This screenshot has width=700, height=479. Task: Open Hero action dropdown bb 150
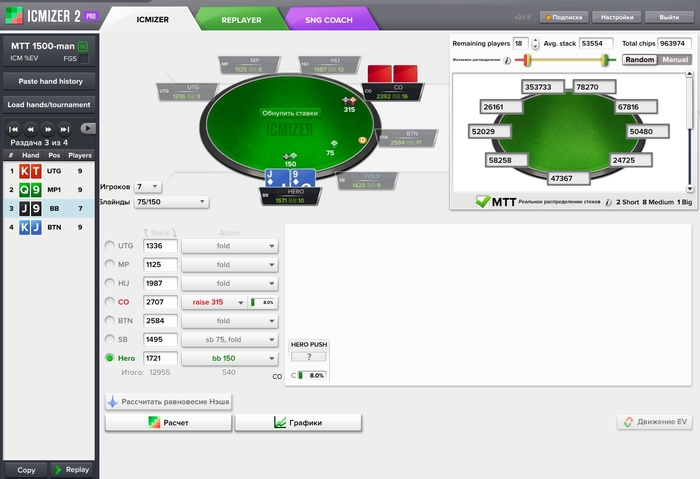point(229,358)
